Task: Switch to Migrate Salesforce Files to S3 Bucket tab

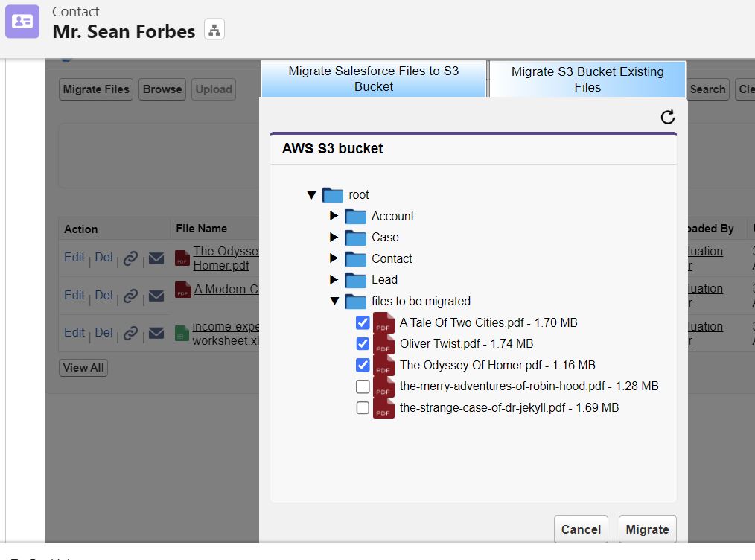Action: [x=374, y=78]
